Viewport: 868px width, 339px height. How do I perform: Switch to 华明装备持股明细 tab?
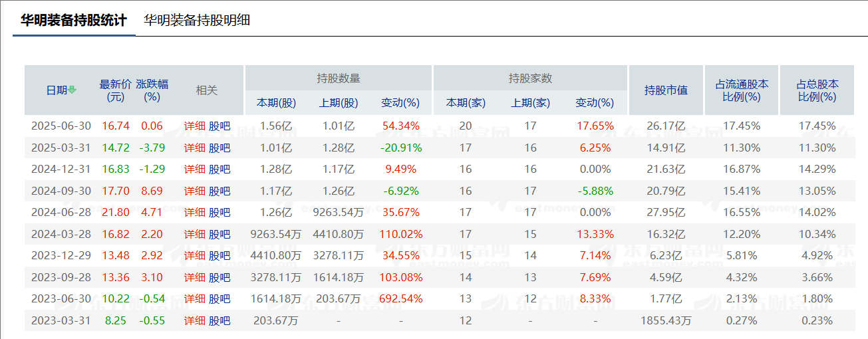tap(197, 20)
